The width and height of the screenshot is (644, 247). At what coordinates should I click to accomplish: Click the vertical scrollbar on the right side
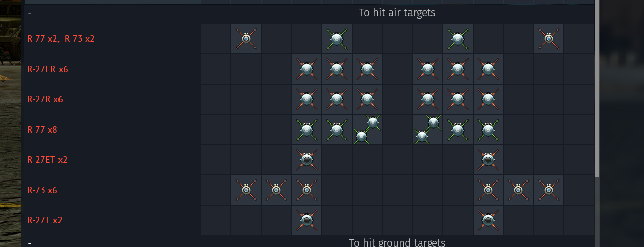pos(597,88)
